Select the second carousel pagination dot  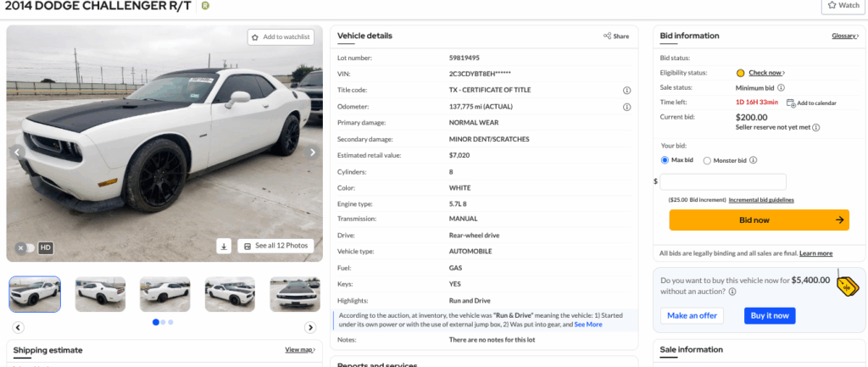164,322
